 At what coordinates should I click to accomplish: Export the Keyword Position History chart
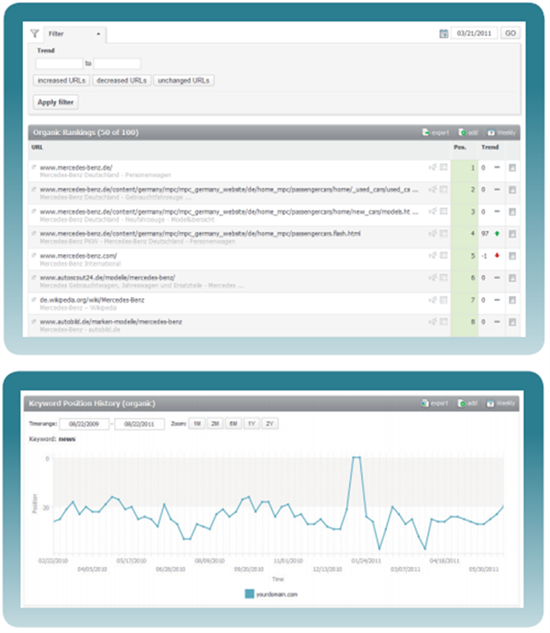coord(435,403)
